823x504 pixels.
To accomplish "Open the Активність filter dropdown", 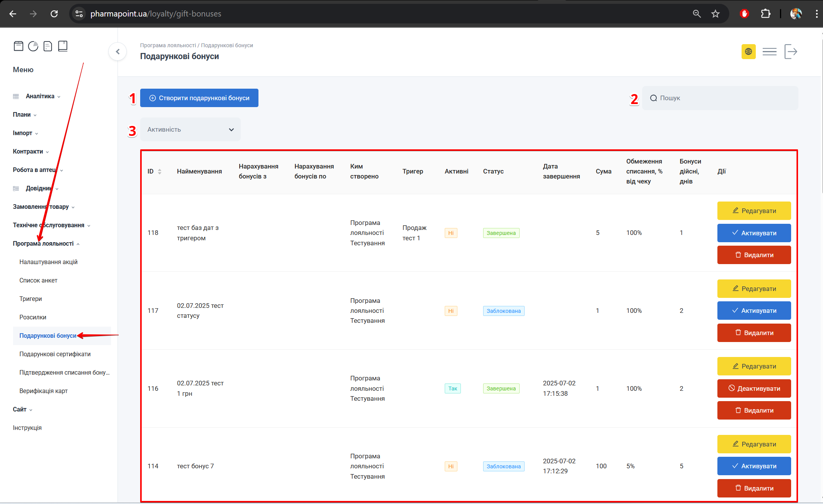I will [x=190, y=130].
